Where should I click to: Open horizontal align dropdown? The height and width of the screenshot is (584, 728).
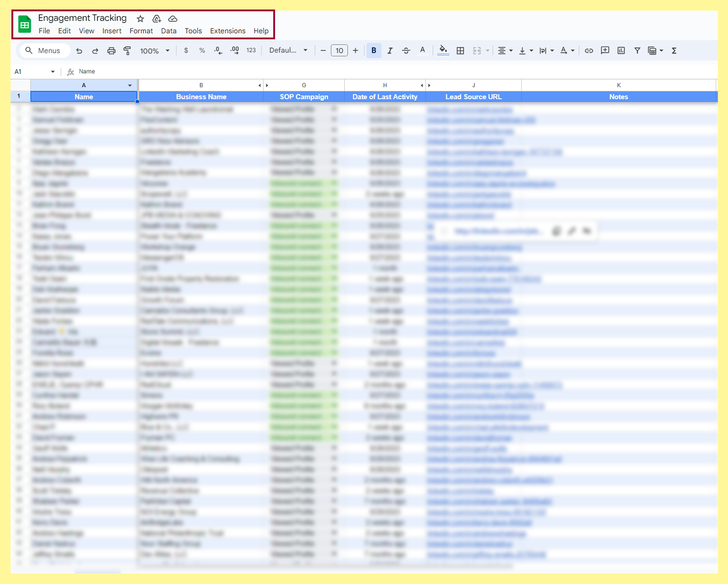pyautogui.click(x=505, y=51)
